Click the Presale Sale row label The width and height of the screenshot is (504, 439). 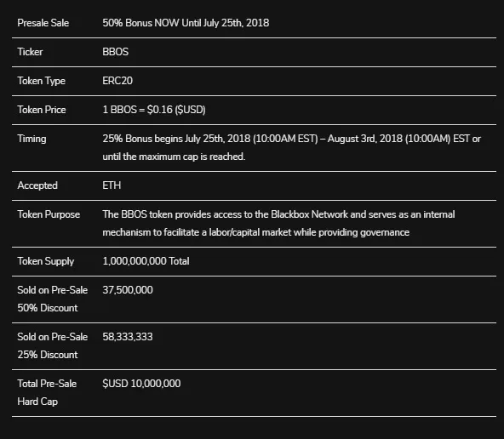(43, 23)
